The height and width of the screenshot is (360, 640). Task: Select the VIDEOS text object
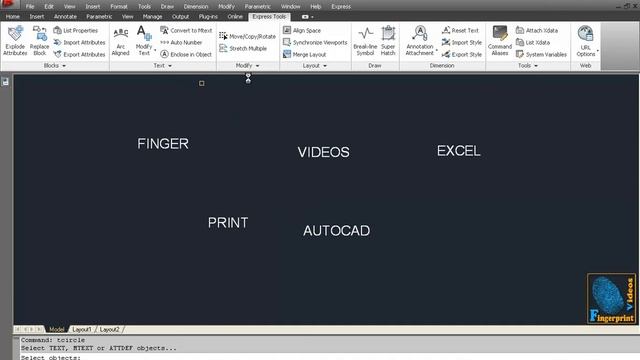323,152
